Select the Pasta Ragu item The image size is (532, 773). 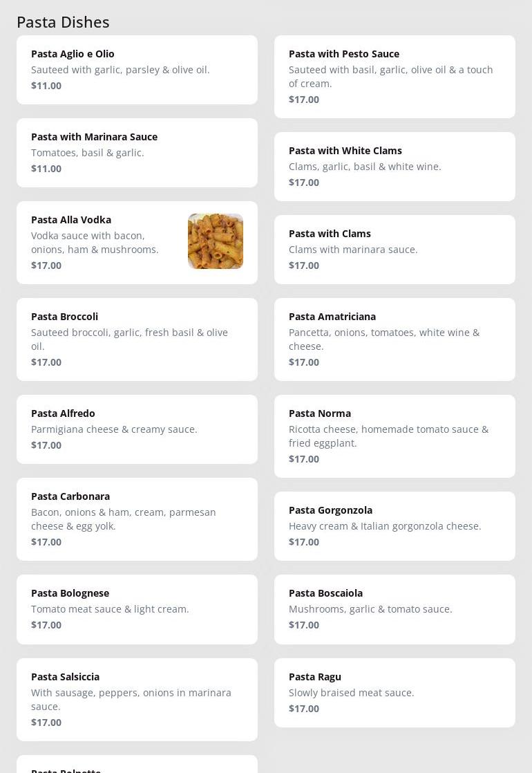(x=395, y=692)
